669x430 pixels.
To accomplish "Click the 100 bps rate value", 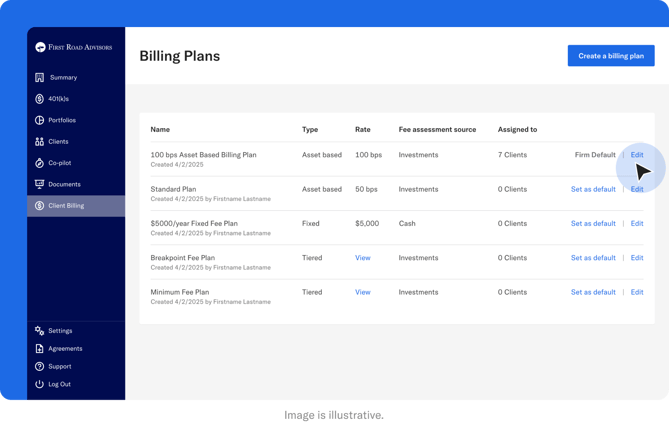I will pyautogui.click(x=369, y=155).
